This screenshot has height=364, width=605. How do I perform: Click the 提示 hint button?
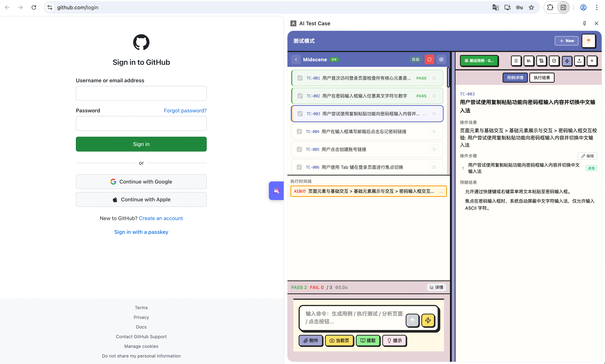click(394, 340)
